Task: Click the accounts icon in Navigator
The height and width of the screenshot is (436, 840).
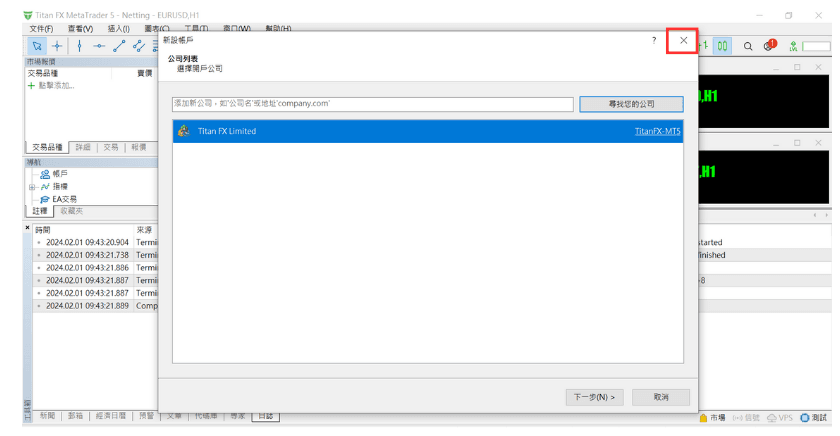Action: [45, 174]
